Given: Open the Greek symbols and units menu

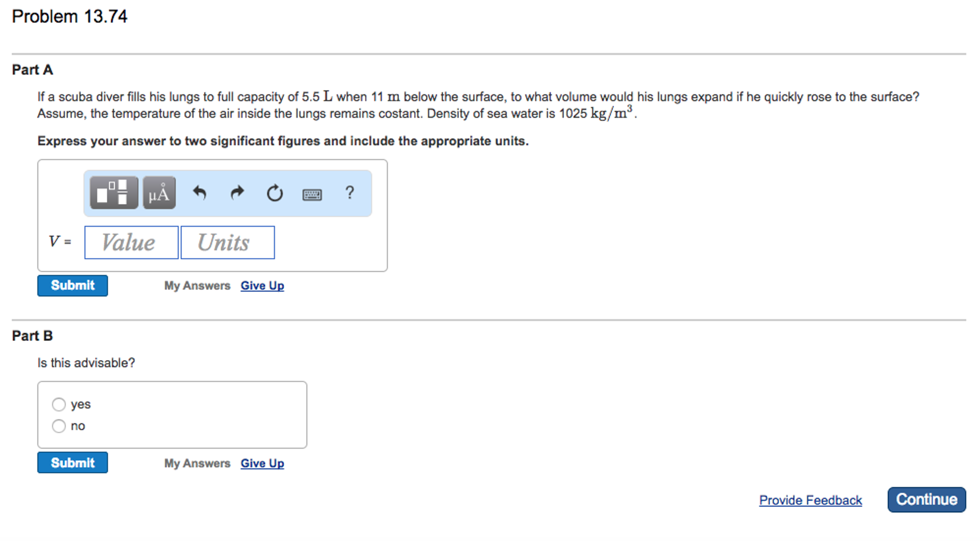Looking at the screenshot, I should click(159, 193).
